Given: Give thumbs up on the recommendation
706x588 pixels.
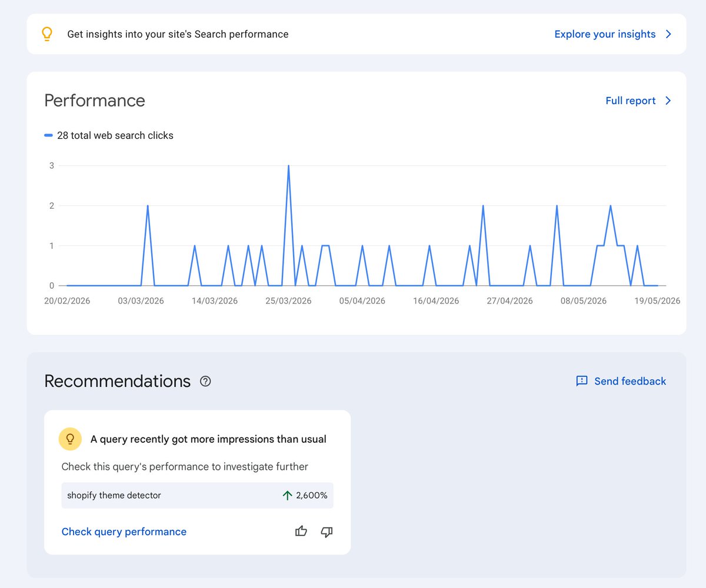Looking at the screenshot, I should coord(301,532).
